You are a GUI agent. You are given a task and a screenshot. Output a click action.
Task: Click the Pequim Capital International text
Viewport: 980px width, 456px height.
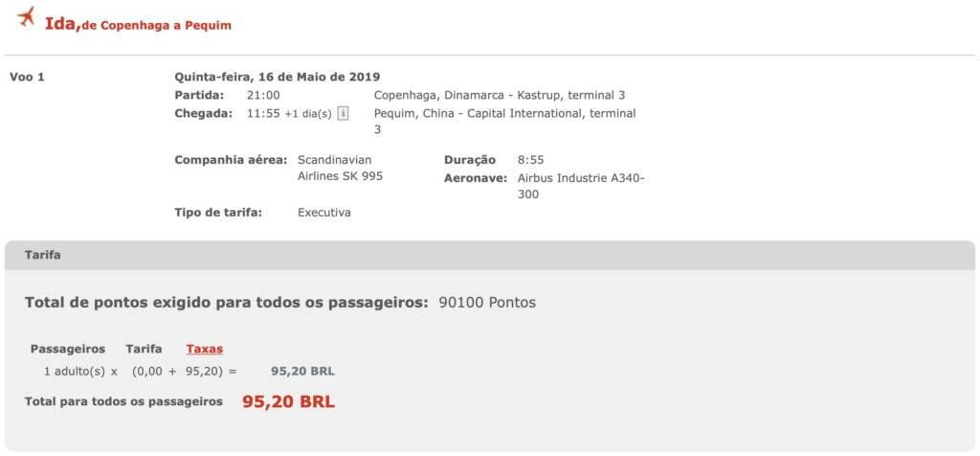[x=504, y=122]
